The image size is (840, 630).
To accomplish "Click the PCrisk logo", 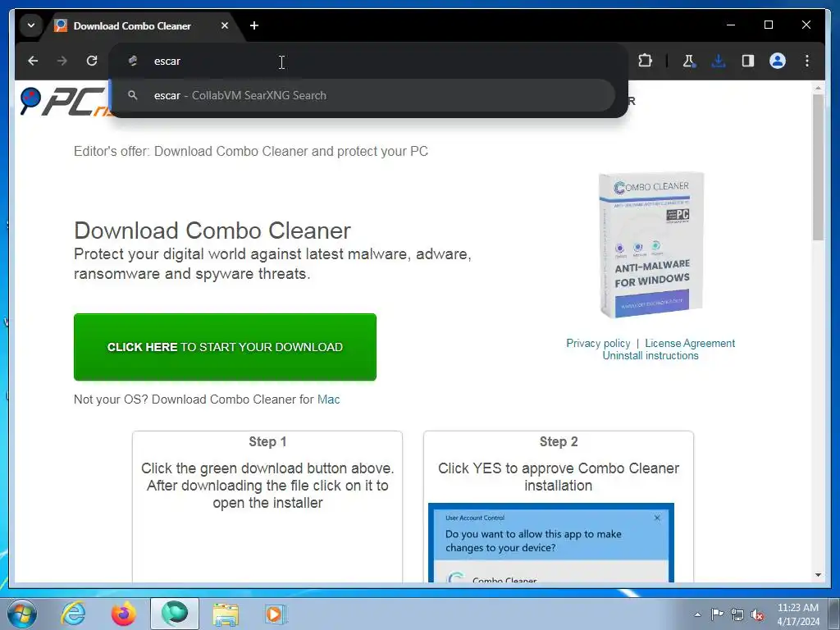I will click(64, 101).
